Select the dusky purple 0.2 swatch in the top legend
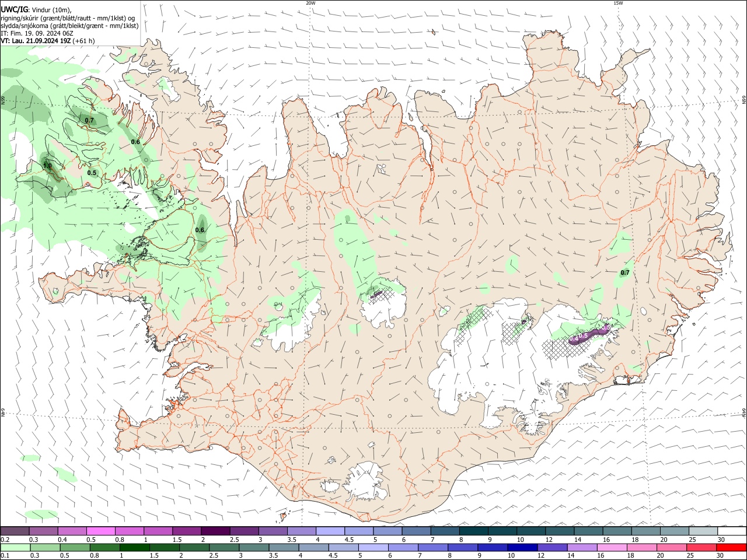 pyautogui.click(x=15, y=531)
